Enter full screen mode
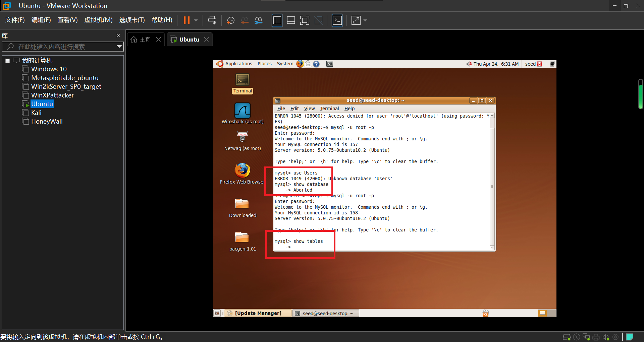644x342 pixels. tap(305, 20)
